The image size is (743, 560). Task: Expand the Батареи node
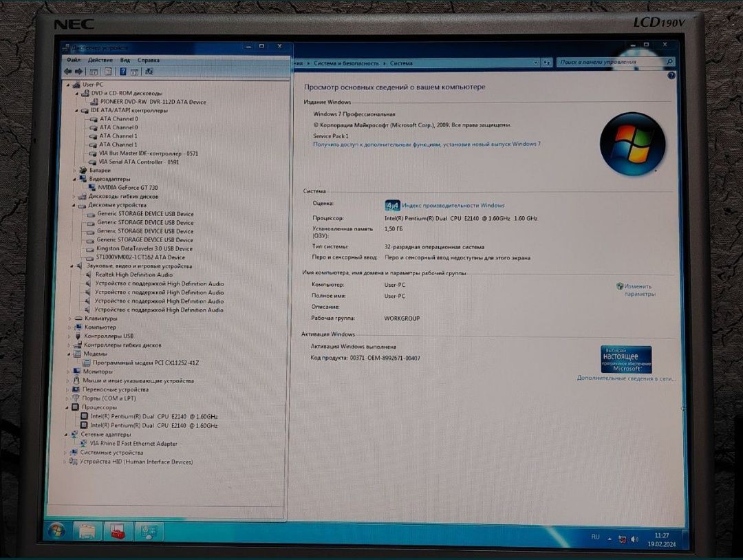(75, 170)
